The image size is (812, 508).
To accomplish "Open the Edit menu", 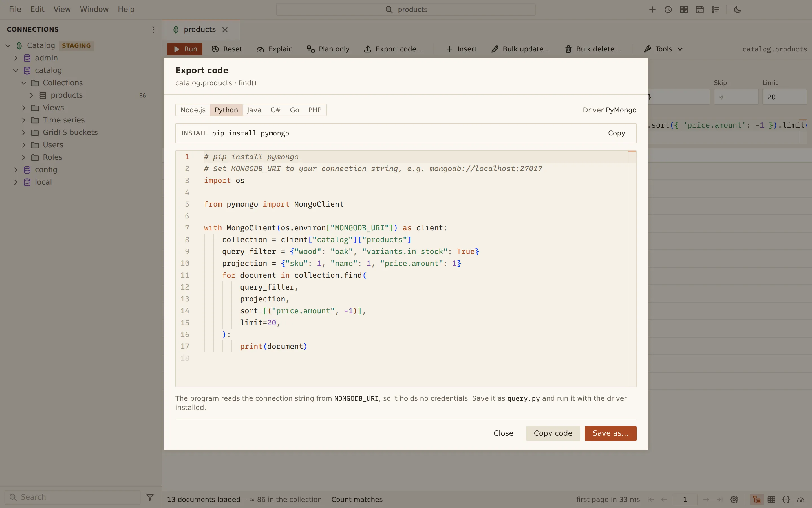I will [x=37, y=9].
